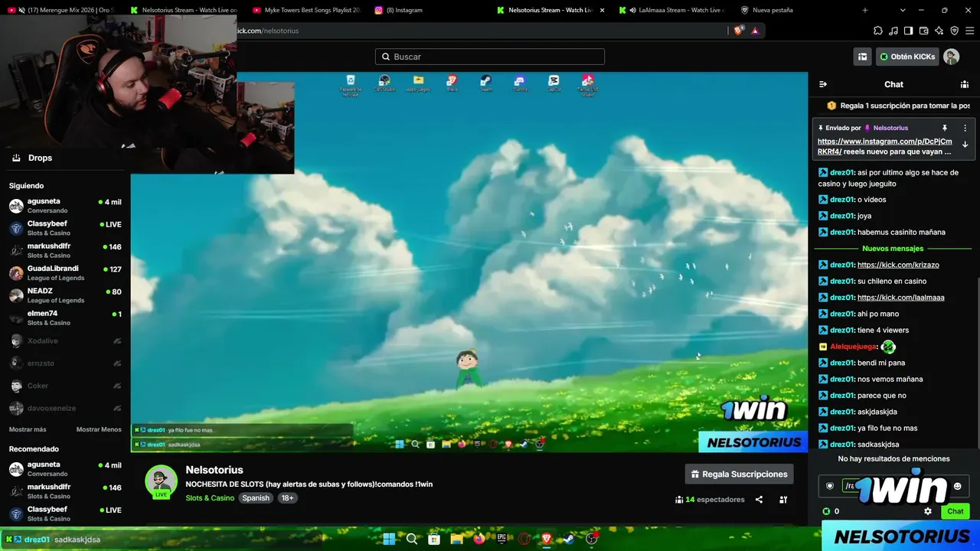
Task: Click the Buscar search field
Action: [490, 57]
